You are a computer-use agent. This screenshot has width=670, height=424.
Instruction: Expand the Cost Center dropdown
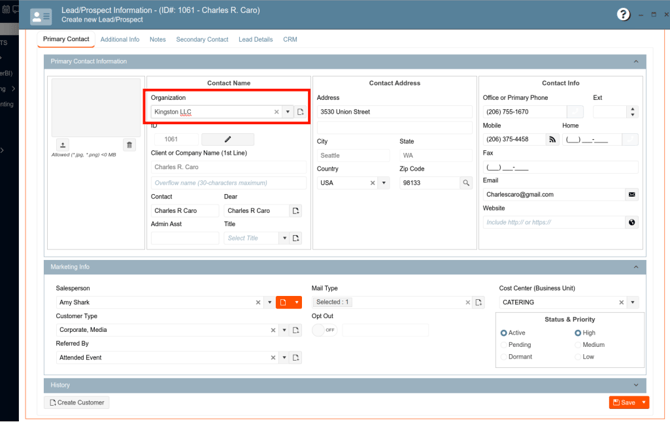(x=633, y=302)
